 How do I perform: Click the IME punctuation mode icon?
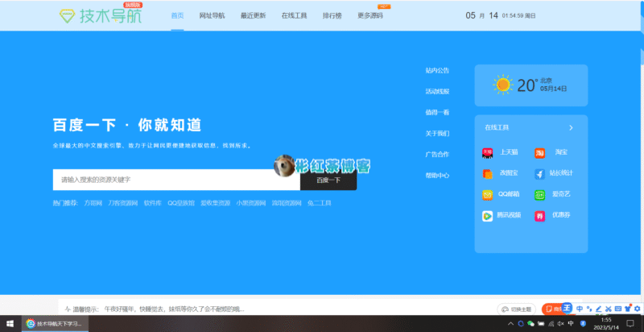point(589,309)
